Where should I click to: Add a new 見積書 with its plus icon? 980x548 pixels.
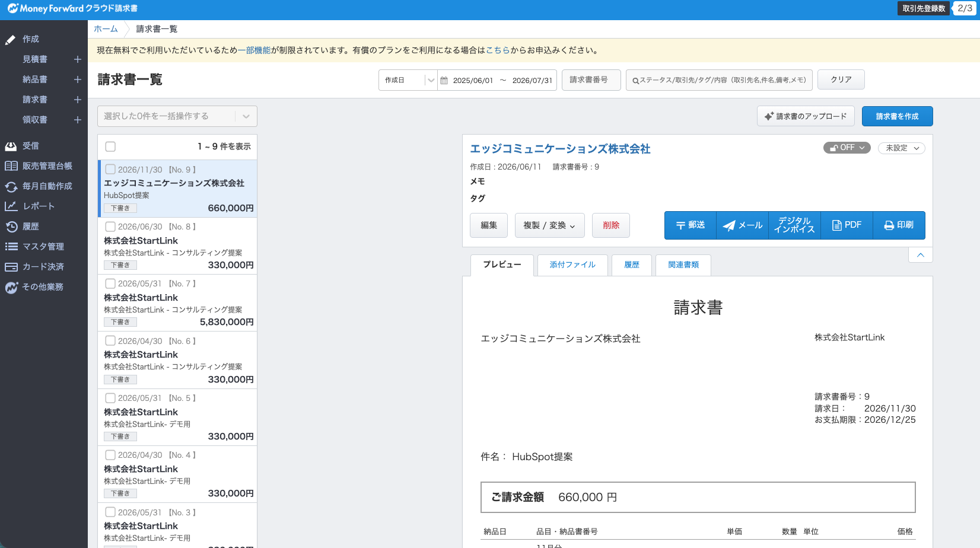tap(77, 59)
